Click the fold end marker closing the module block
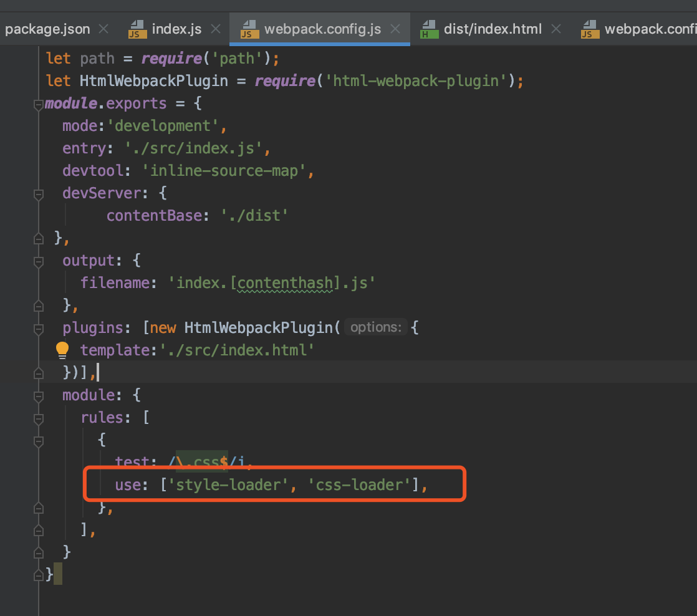The image size is (697, 616). tap(39, 553)
